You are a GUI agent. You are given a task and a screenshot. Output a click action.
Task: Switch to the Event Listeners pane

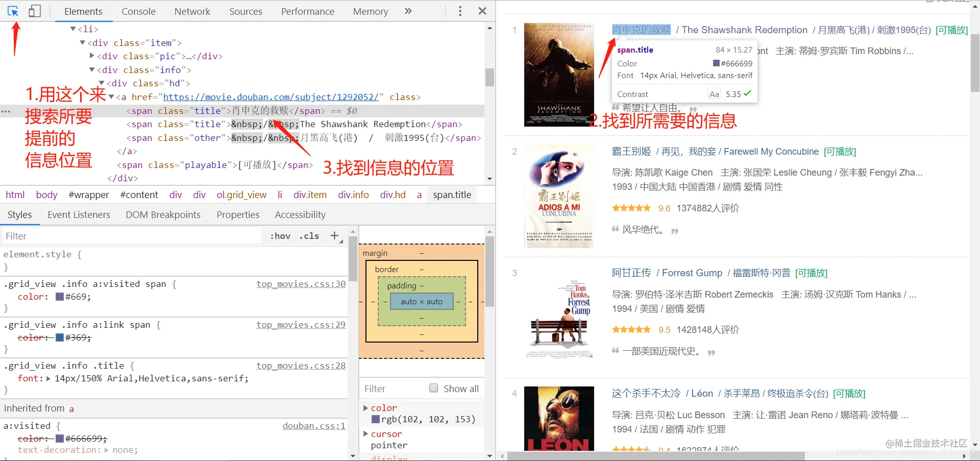(x=79, y=215)
